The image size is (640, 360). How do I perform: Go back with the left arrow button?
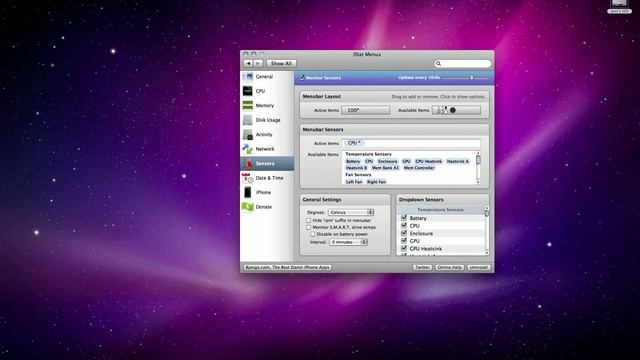(x=248, y=64)
